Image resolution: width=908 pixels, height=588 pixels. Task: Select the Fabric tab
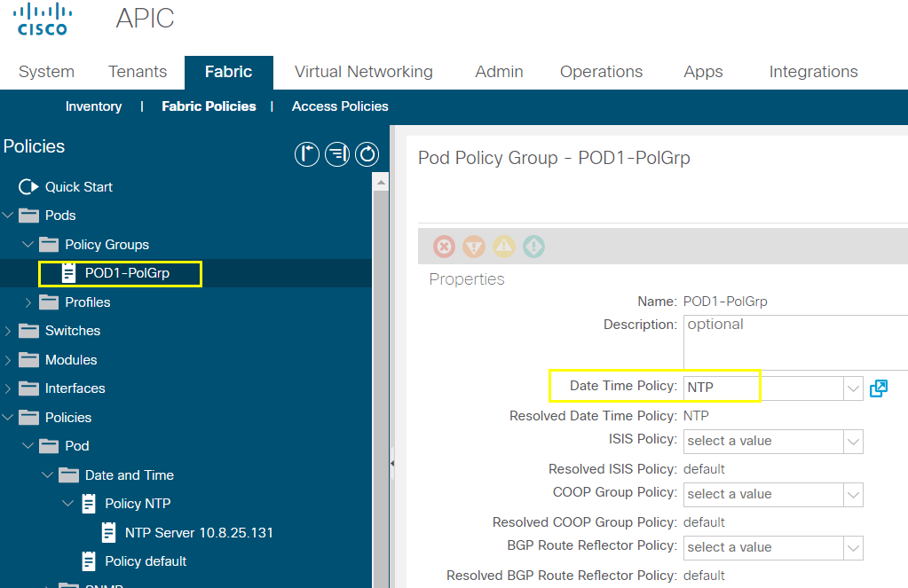(229, 73)
